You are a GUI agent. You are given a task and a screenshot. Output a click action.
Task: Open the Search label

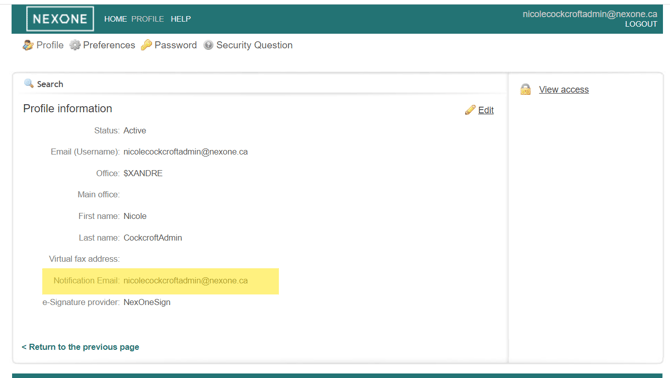(x=50, y=84)
